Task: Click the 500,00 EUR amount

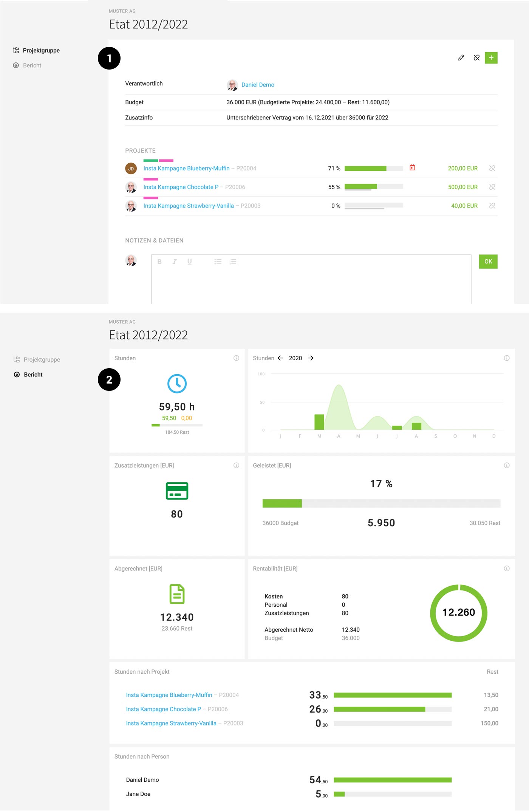Action: 462,187
